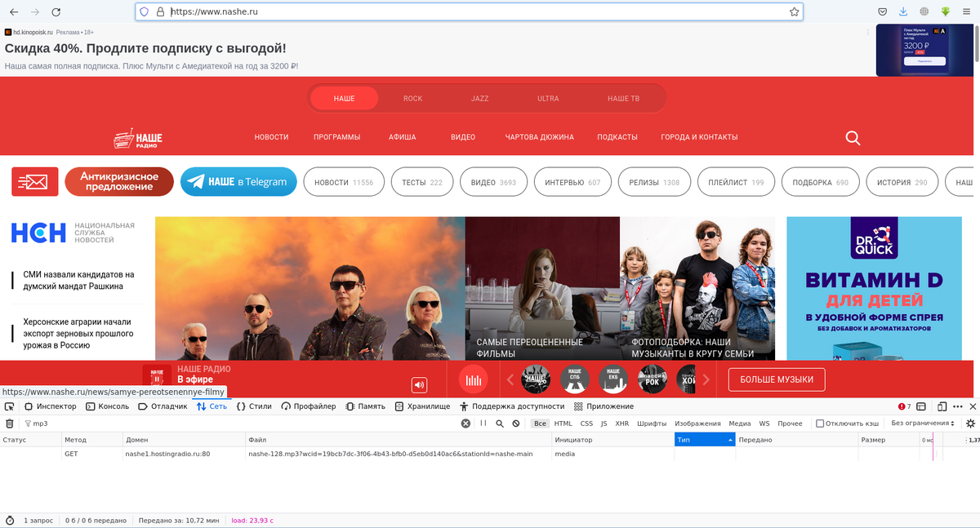Open the НАШЕ в Telegram button
The height and width of the screenshot is (528, 980).
(x=238, y=181)
